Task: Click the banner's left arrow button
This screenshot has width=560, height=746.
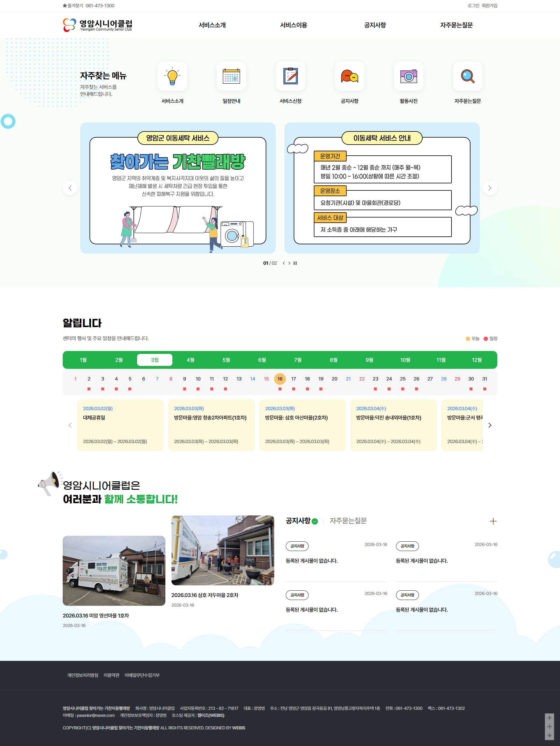Action: (x=70, y=188)
